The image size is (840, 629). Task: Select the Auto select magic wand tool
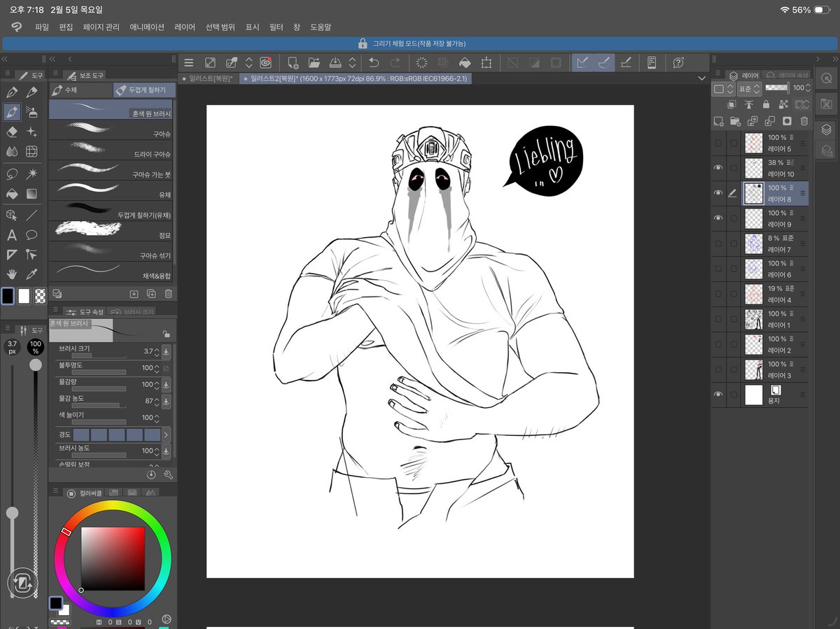coord(31,174)
